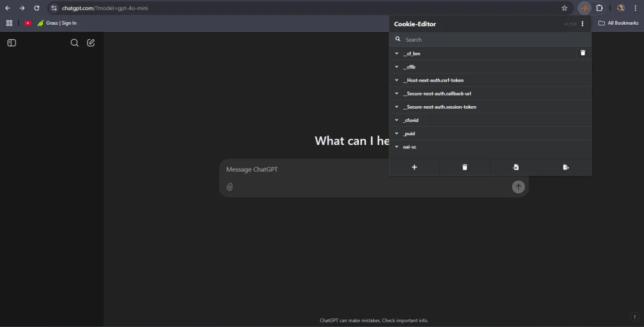The height and width of the screenshot is (327, 644).
Task: Select the __Secure-next-auth.session-token name
Action: (x=440, y=107)
